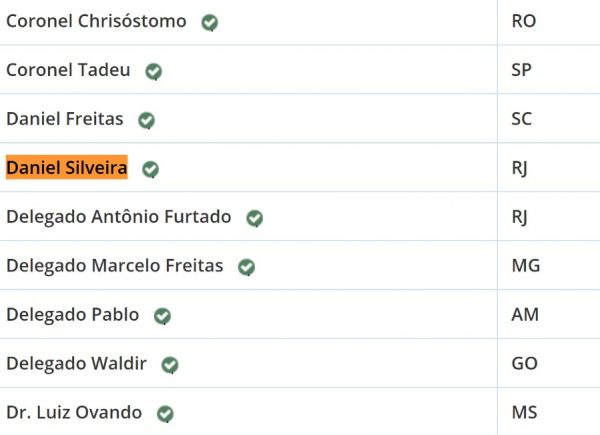This screenshot has width=600, height=435.
Task: Select the Dr. Luiz Ovando name
Action: click(x=74, y=412)
